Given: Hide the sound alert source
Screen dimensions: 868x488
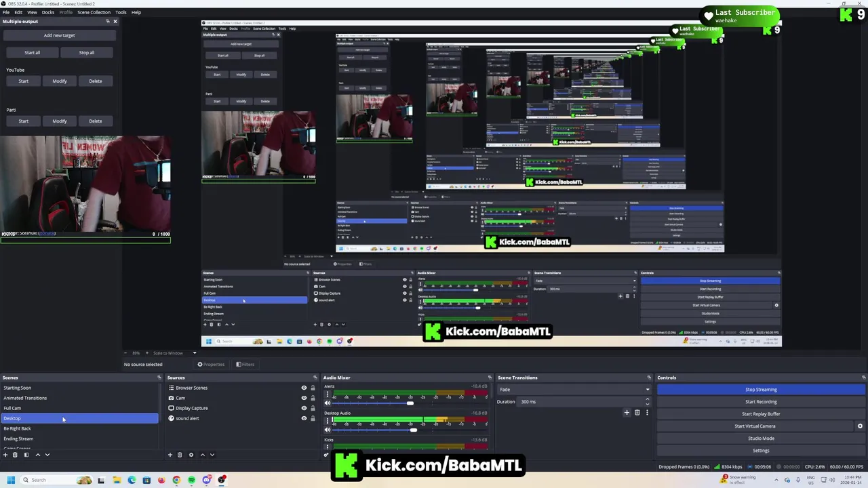Looking at the screenshot, I should 304,418.
